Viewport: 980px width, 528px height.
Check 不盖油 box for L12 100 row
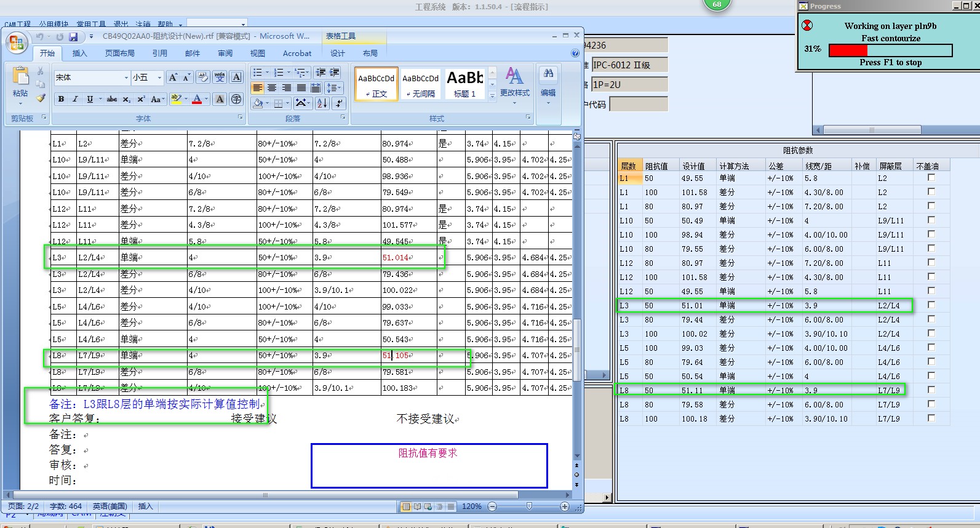pos(931,276)
